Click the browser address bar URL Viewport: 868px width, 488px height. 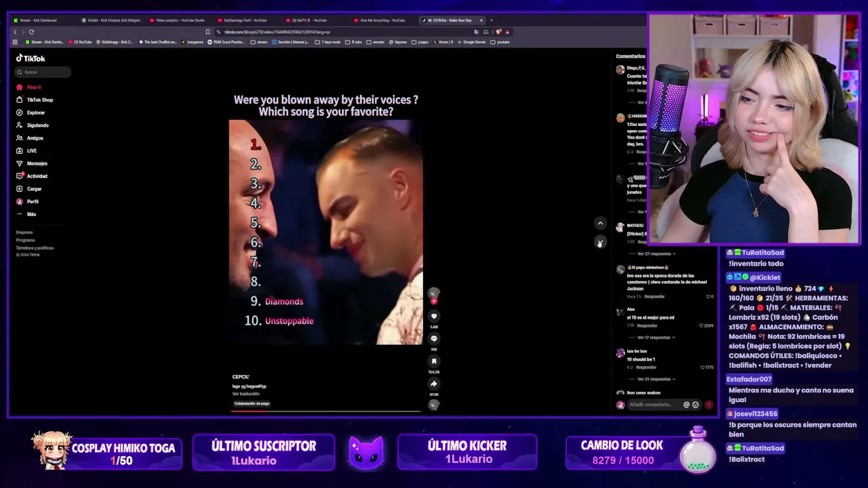click(278, 32)
